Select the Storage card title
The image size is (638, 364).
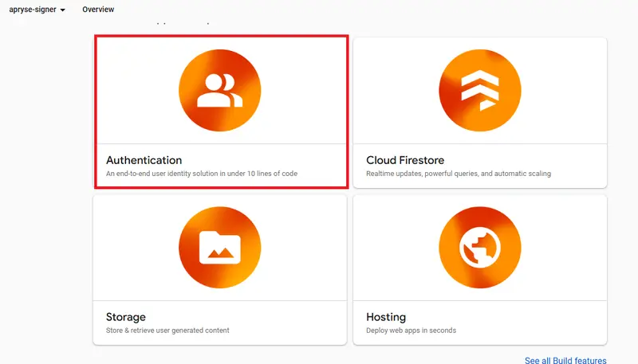(x=126, y=317)
